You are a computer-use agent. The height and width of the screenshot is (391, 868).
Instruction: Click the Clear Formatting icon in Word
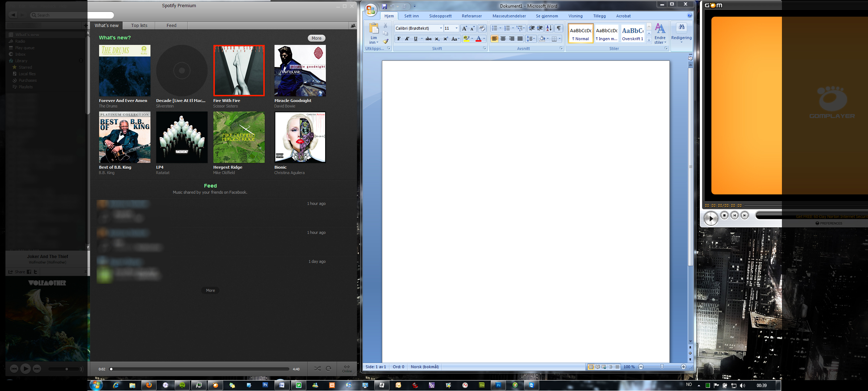pos(482,28)
